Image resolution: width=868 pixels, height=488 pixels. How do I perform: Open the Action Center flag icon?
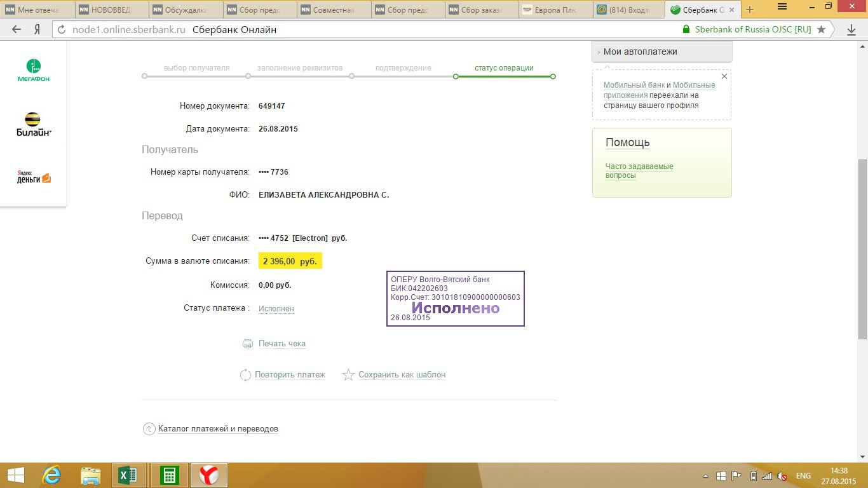tap(737, 476)
